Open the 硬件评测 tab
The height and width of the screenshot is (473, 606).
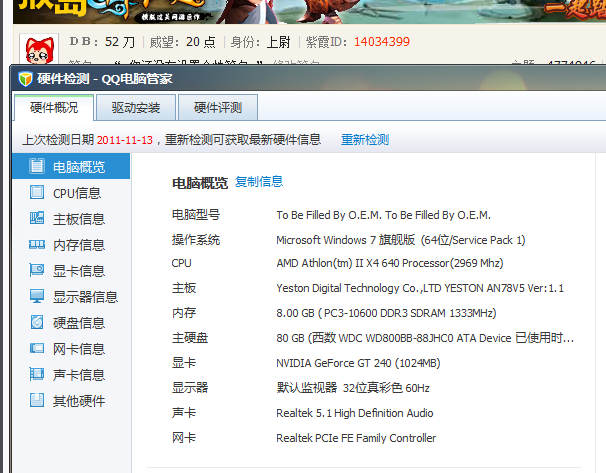click(x=218, y=108)
